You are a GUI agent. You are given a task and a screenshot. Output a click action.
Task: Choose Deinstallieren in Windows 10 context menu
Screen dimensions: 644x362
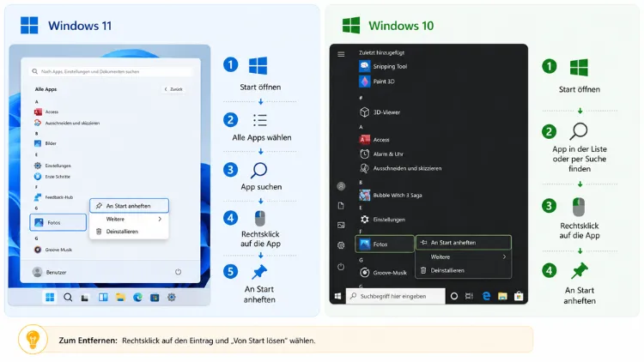(464, 270)
